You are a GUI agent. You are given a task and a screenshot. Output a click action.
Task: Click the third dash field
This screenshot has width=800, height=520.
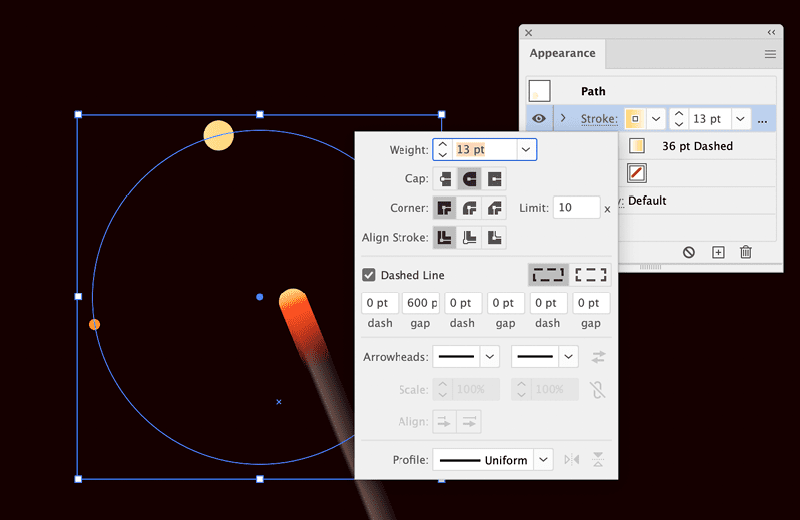tap(548, 303)
